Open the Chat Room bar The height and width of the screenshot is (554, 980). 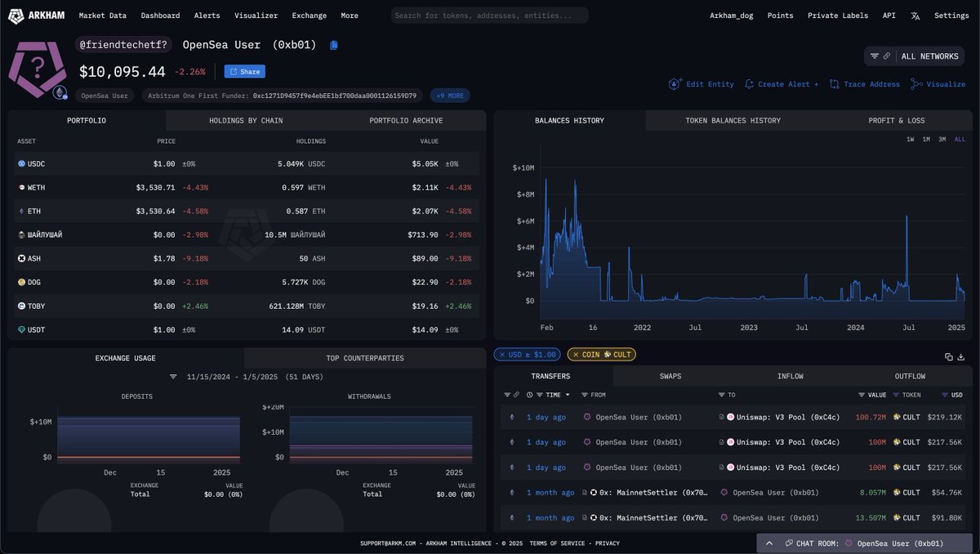864,543
